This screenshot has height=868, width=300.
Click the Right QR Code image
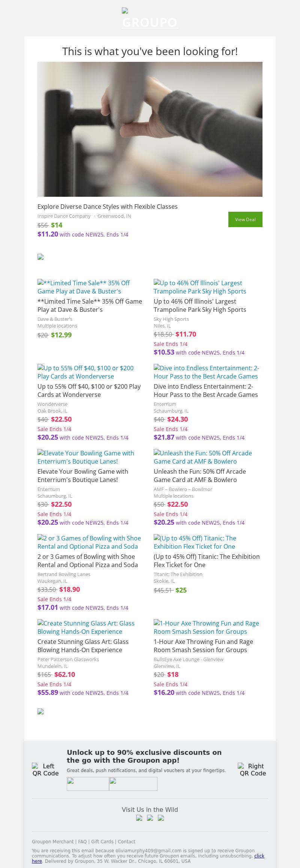click(x=253, y=769)
